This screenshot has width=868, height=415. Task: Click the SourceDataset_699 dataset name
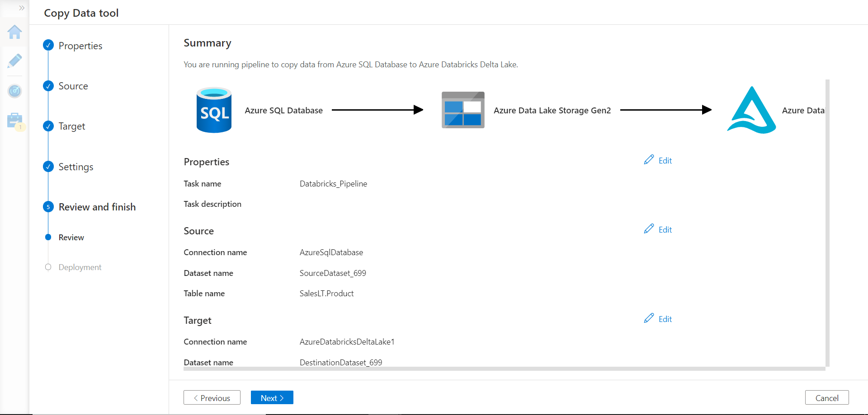point(333,273)
